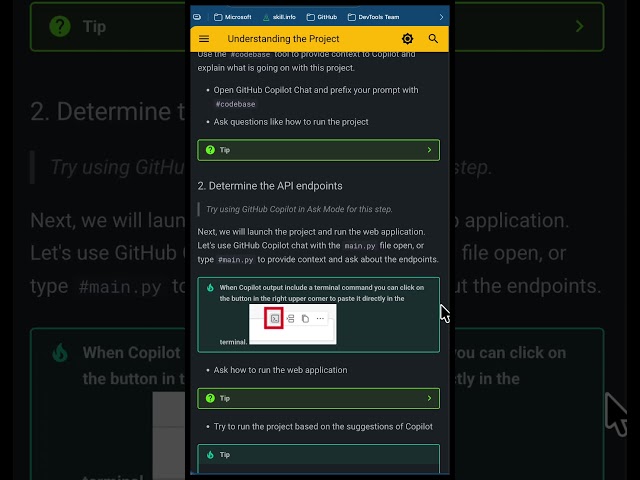Click chevron of Tip below web application bullet
640x480 pixels.
[x=429, y=398]
